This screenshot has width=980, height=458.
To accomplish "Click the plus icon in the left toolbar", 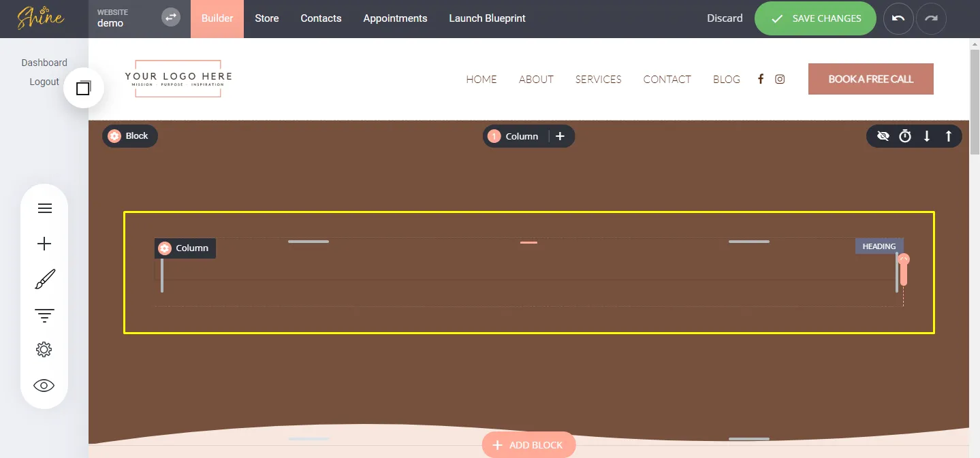I will tap(44, 244).
